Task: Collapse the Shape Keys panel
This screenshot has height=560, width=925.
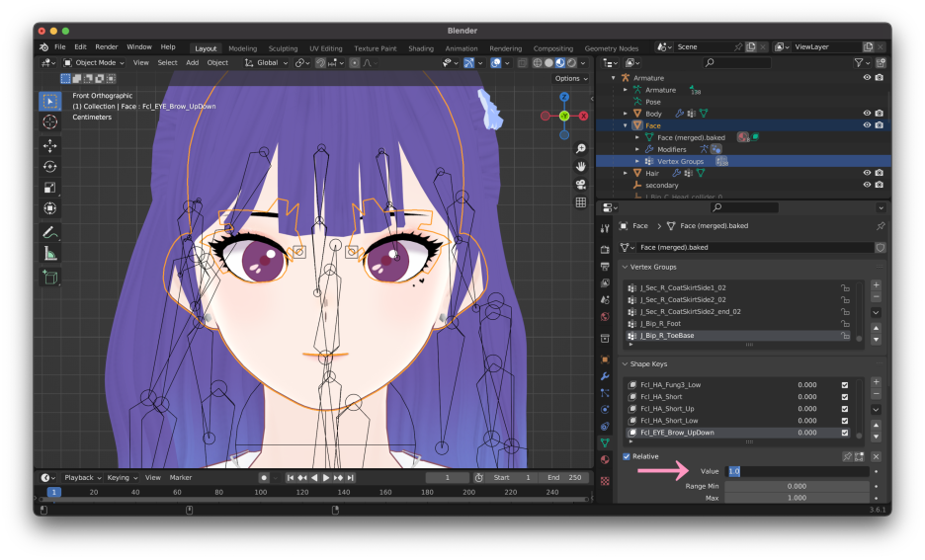Action: point(626,364)
